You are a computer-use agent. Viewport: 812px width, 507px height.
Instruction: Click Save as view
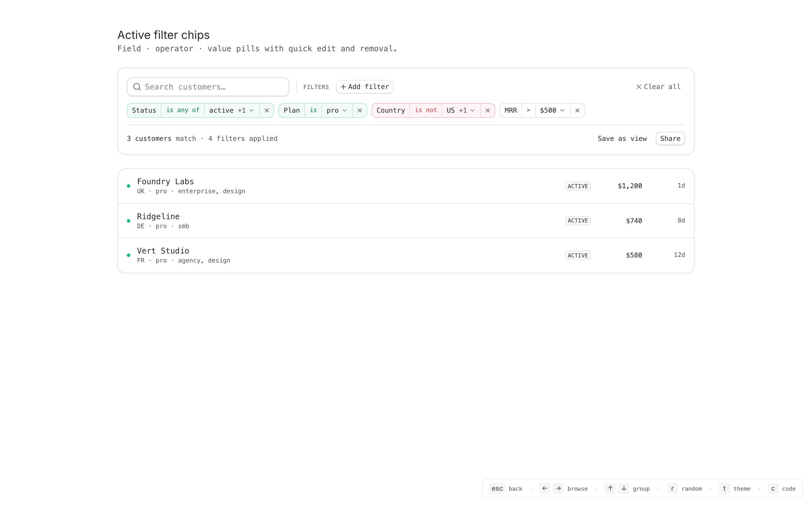(622, 139)
